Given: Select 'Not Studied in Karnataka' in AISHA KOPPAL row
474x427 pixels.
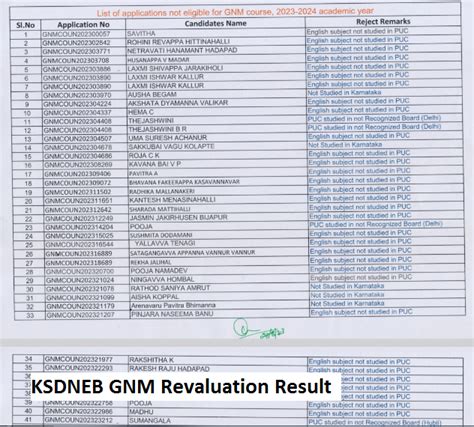Looking at the screenshot, I should pos(347,295).
